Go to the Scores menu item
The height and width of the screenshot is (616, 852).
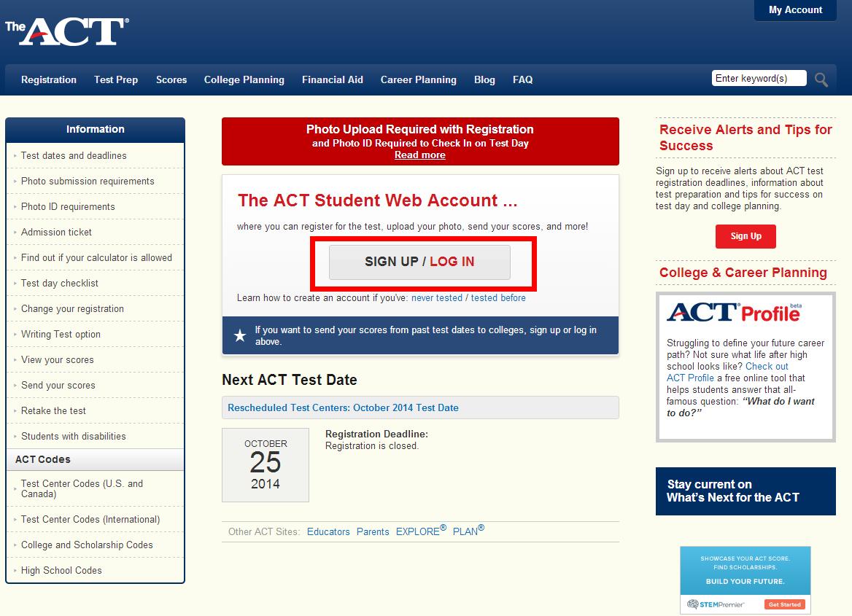(x=171, y=80)
